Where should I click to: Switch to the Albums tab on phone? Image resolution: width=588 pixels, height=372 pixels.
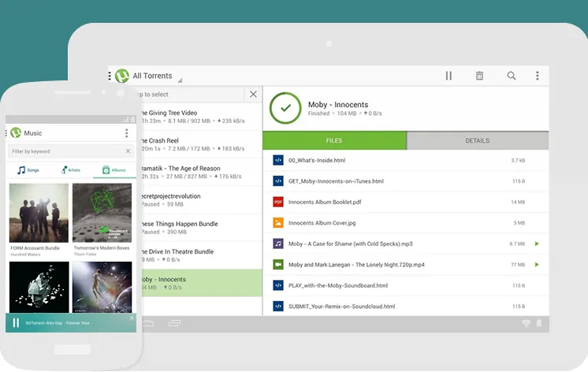pos(114,170)
